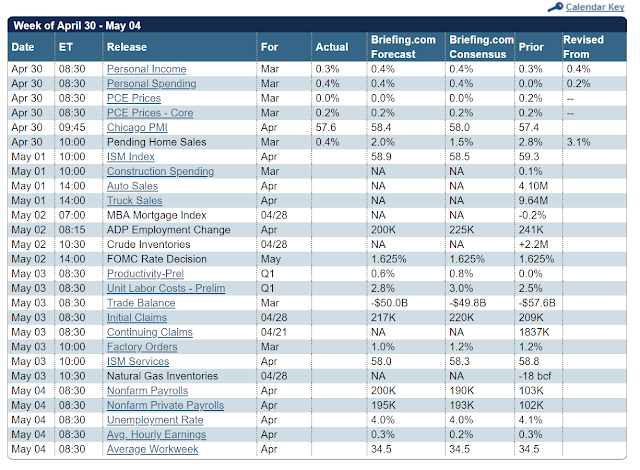The image size is (640, 470).
Task: Click the FOMC Rate Decision release name
Action: pos(157,259)
